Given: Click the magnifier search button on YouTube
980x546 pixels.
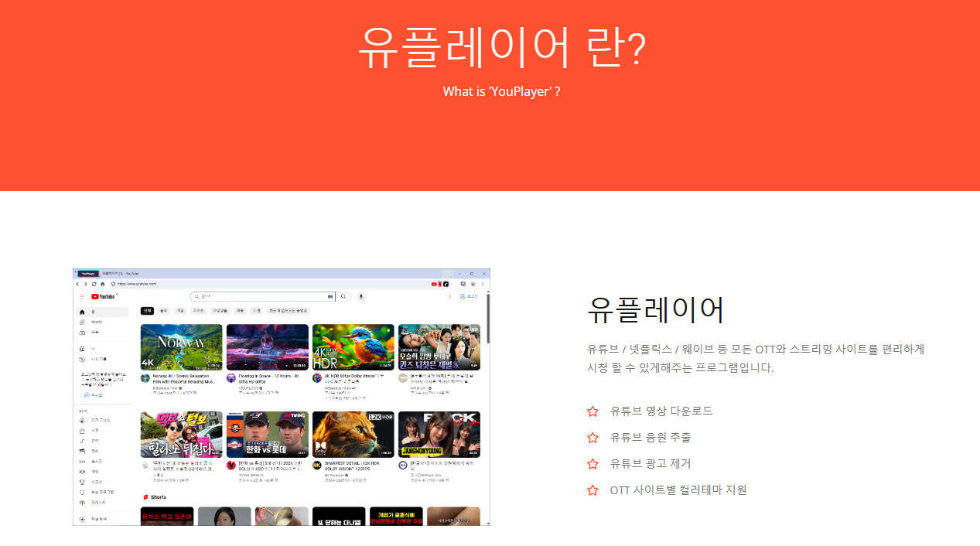Looking at the screenshot, I should (343, 296).
